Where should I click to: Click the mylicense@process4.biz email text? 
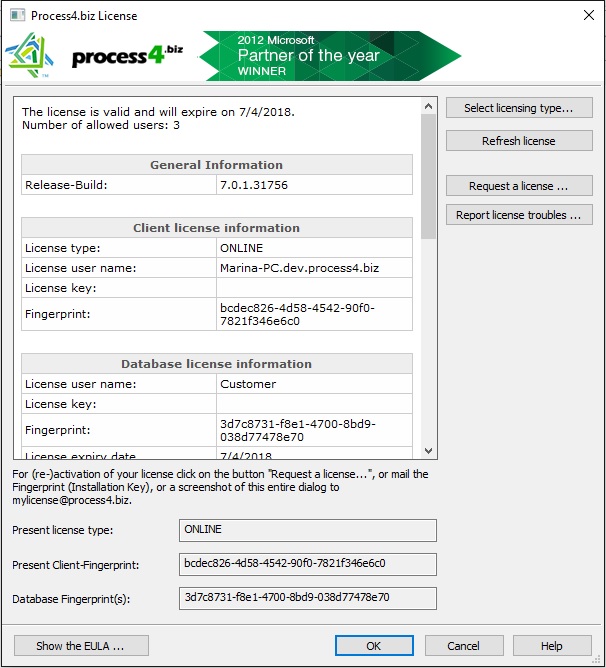72,500
